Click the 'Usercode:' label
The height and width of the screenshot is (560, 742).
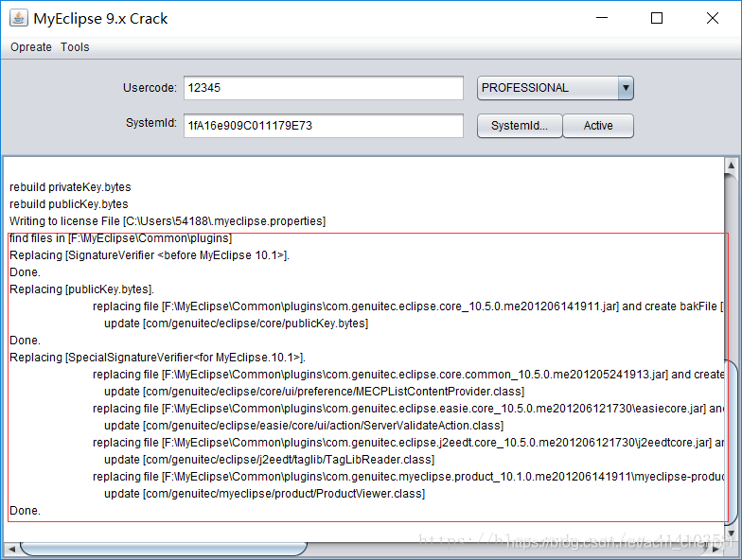point(150,88)
